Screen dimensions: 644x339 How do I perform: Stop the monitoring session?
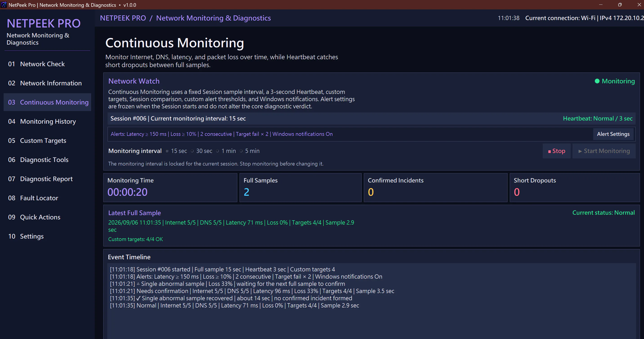tap(557, 151)
